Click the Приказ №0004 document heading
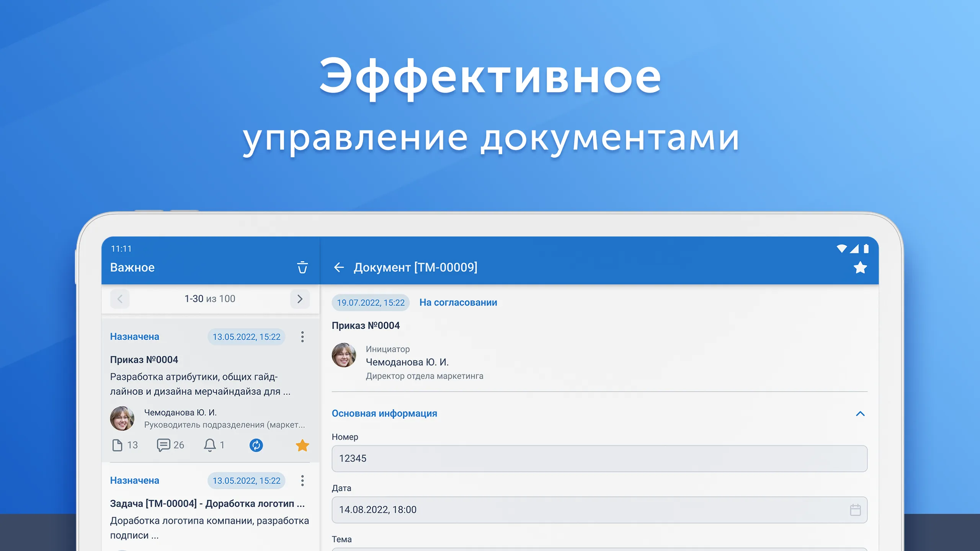The height and width of the screenshot is (551, 980). point(366,326)
